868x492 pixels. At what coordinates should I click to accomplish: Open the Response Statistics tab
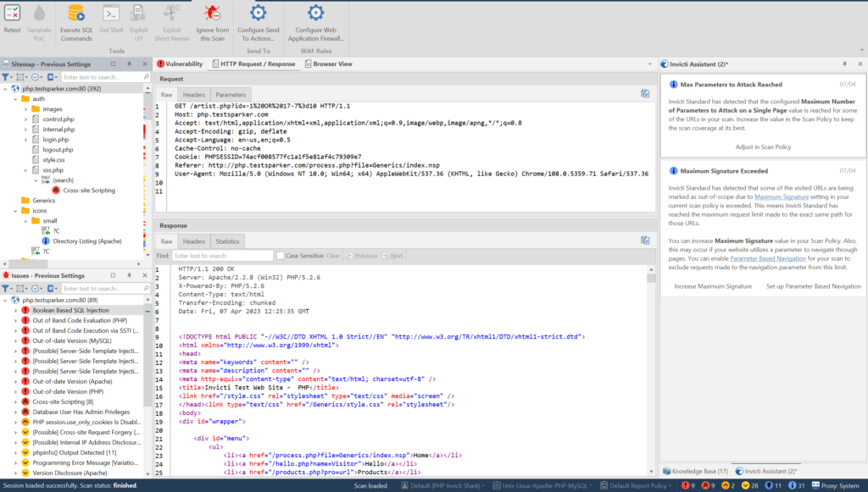227,241
